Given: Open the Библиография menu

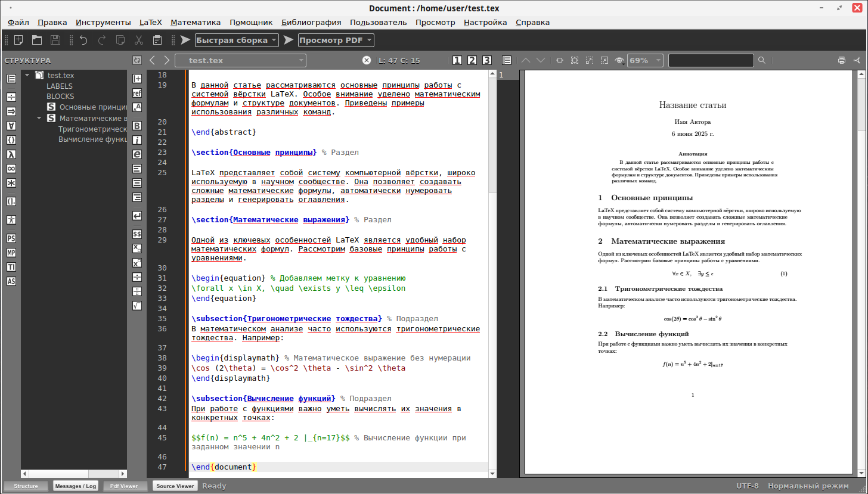Looking at the screenshot, I should click(x=311, y=22).
